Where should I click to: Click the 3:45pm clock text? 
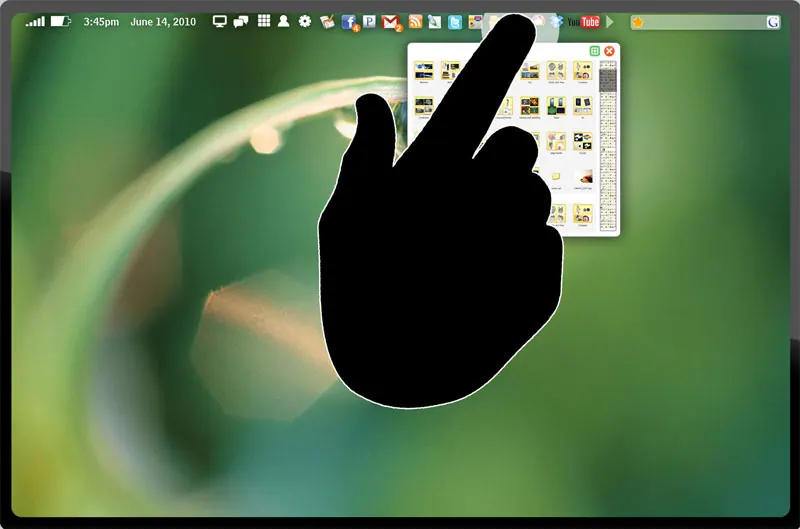[101, 22]
